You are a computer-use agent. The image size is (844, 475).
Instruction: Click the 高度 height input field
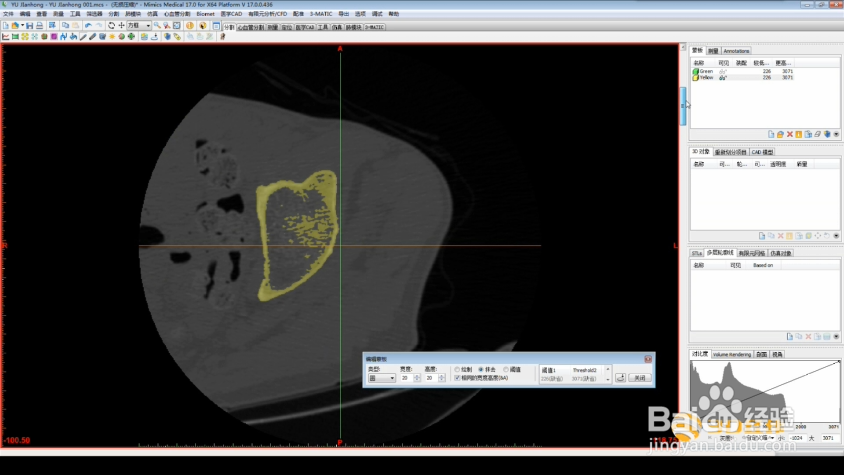pos(431,378)
